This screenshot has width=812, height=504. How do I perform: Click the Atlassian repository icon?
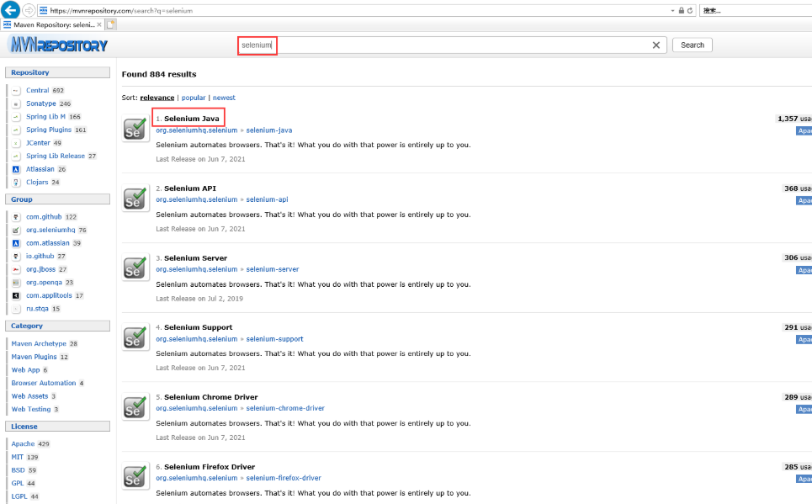(15, 169)
